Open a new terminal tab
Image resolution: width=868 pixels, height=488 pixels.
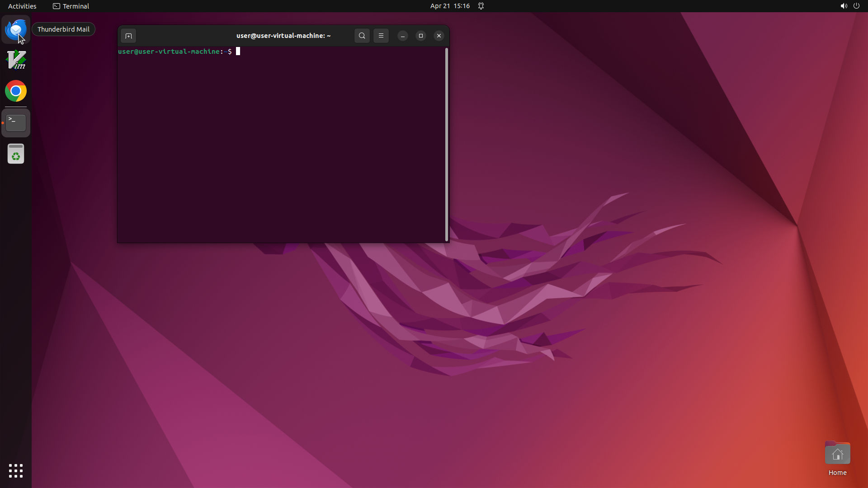[x=128, y=36]
